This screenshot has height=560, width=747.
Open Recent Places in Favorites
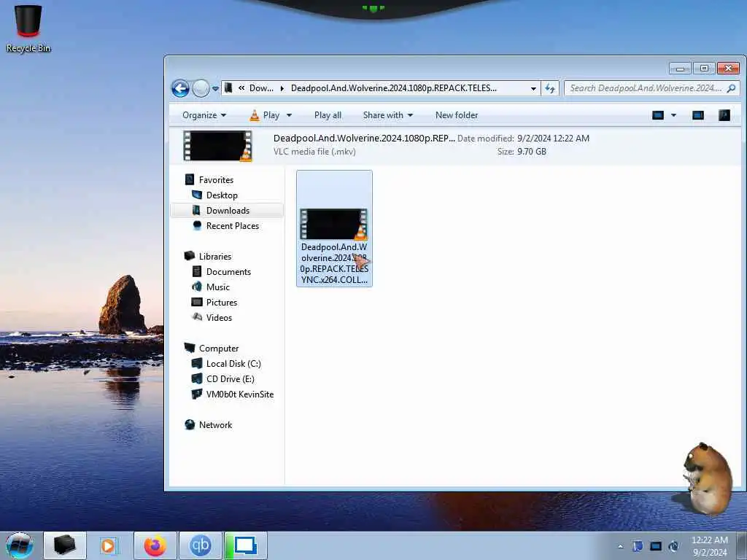[233, 226]
